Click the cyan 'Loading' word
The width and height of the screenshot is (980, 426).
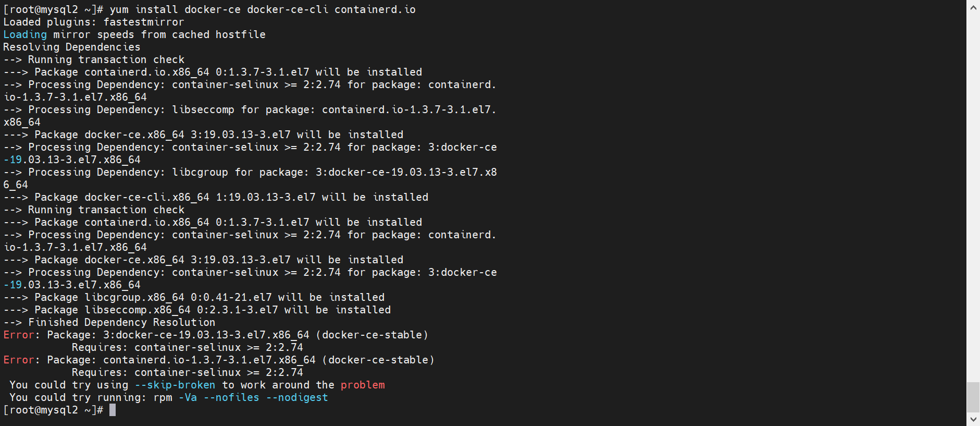click(x=25, y=34)
